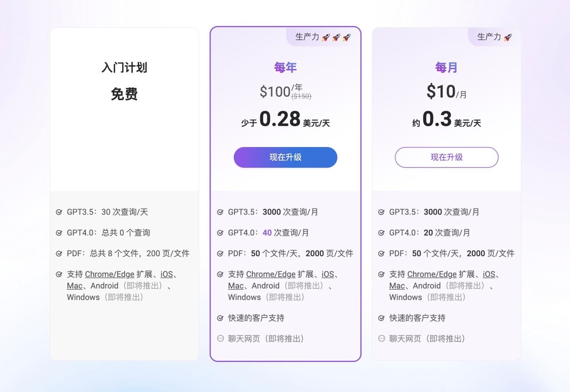Click the single-rocket 生产力 badge on monthly card
The image size is (570, 392).
(494, 37)
